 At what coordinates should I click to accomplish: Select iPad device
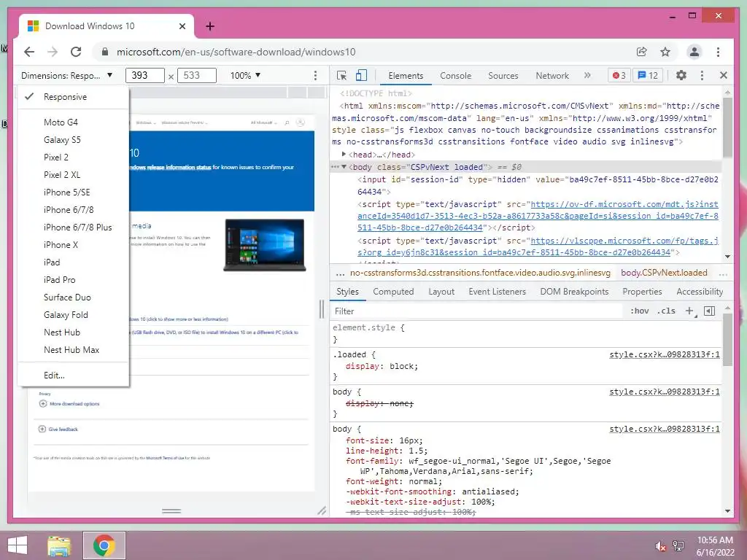[74, 262]
